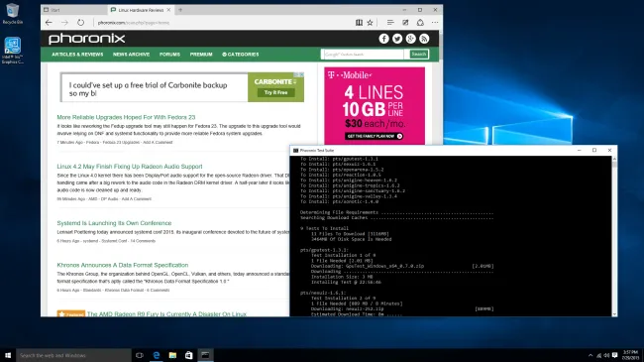
Task: Open a new Edge tab
Action: point(180,10)
